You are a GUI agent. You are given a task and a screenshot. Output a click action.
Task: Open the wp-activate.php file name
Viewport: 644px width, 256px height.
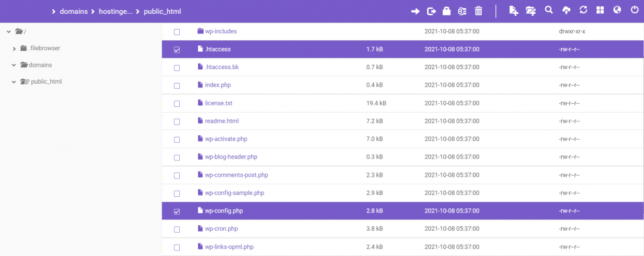coord(226,139)
